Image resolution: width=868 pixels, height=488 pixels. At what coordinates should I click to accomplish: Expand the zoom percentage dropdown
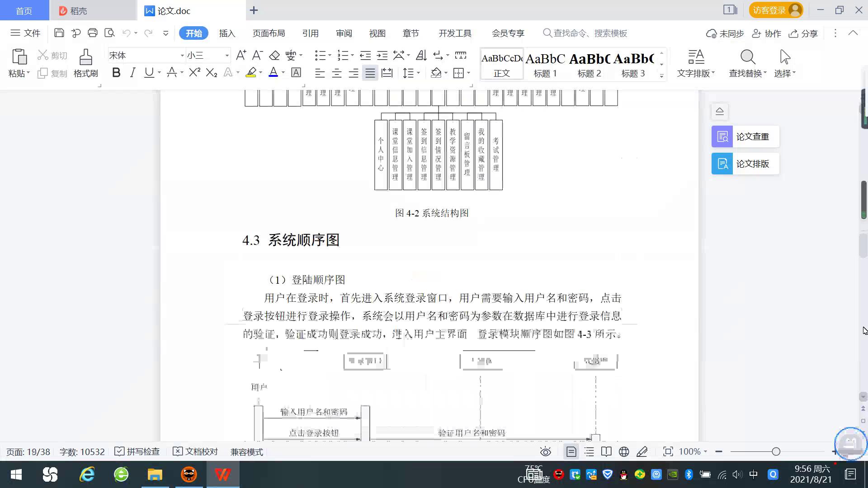pyautogui.click(x=705, y=452)
